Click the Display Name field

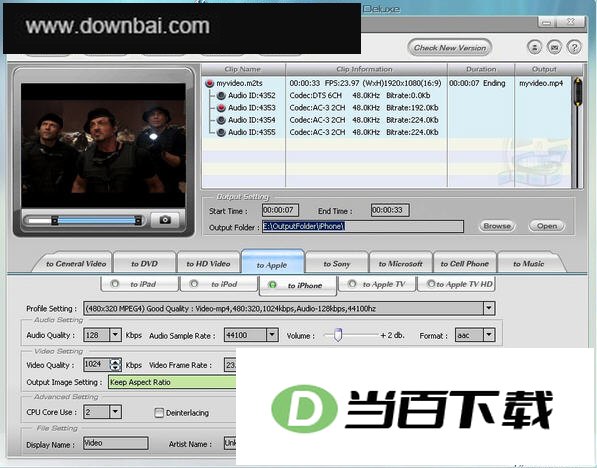click(x=116, y=443)
